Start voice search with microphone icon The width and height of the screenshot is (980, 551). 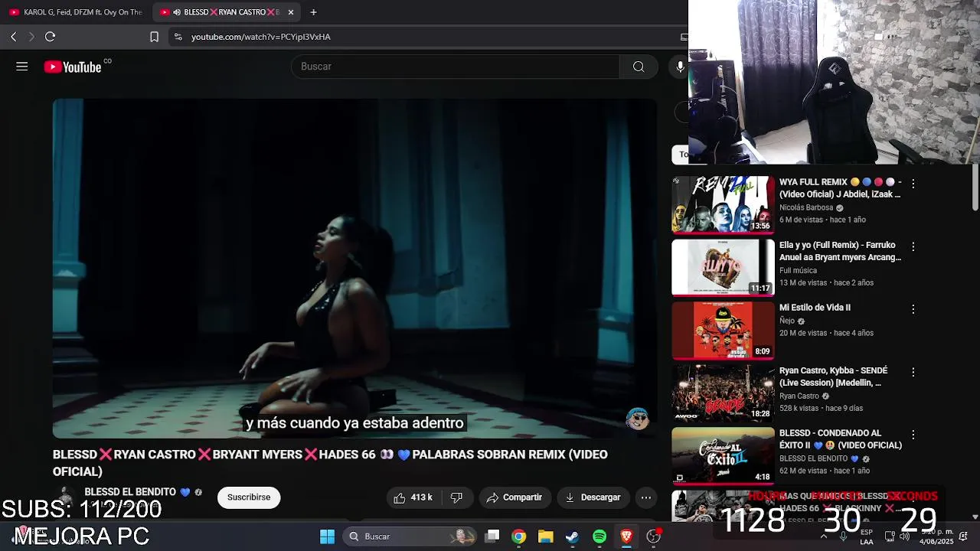tap(680, 67)
